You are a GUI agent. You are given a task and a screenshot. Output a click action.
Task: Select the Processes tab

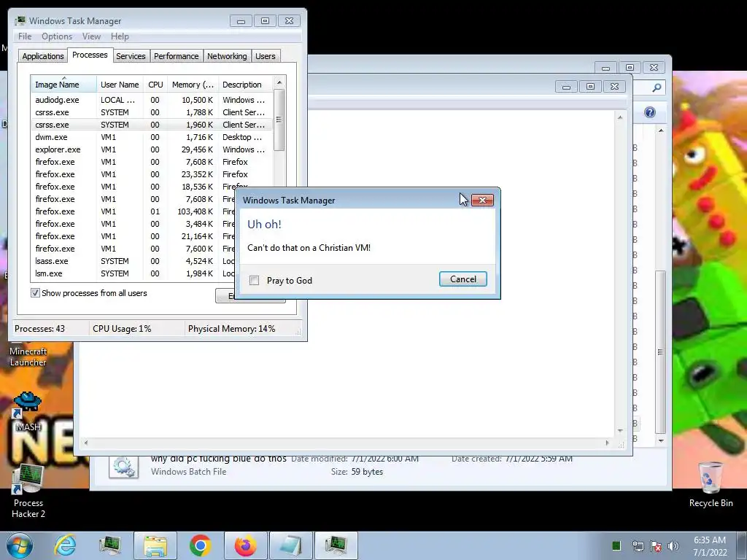tap(90, 55)
